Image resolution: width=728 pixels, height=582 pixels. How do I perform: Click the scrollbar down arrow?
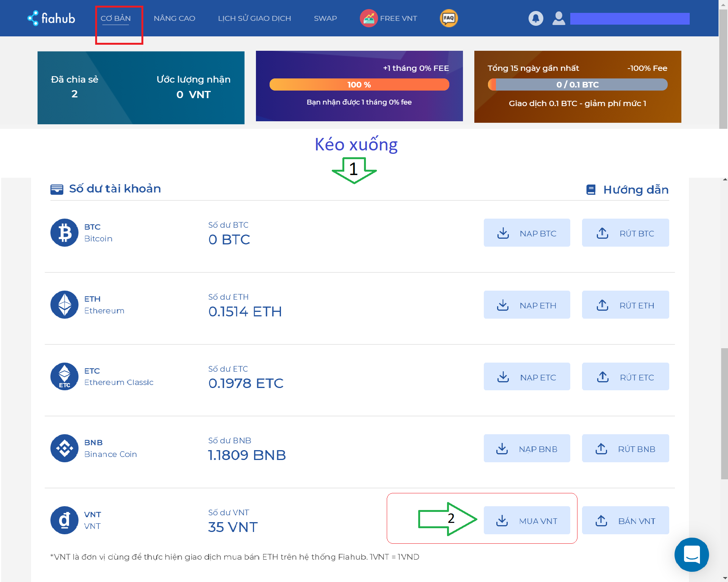[725, 578]
